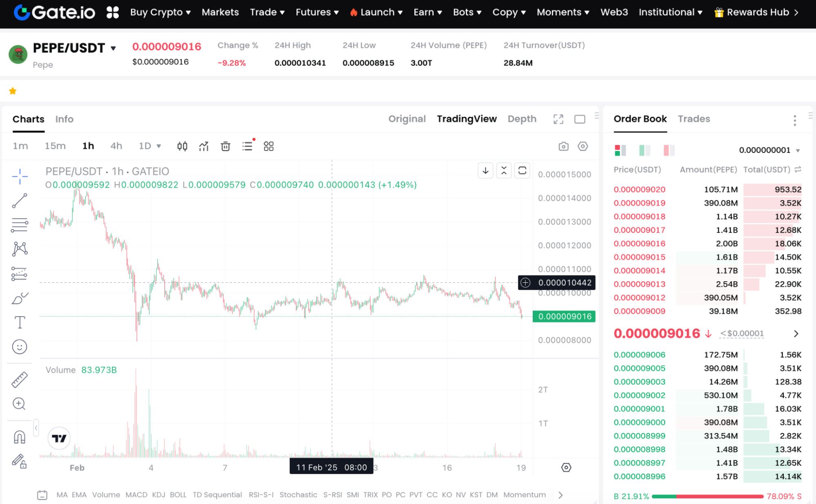The width and height of the screenshot is (816, 504).
Task: Select the trend line drawing tool
Action: tap(19, 201)
